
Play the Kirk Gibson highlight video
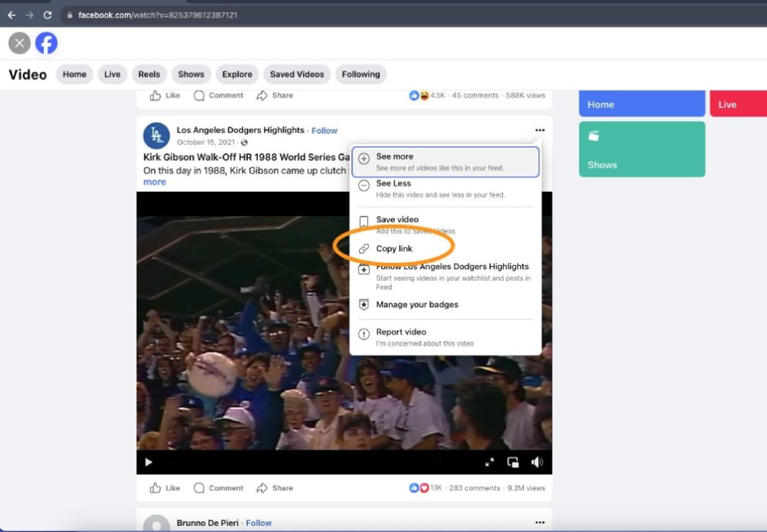(148, 462)
